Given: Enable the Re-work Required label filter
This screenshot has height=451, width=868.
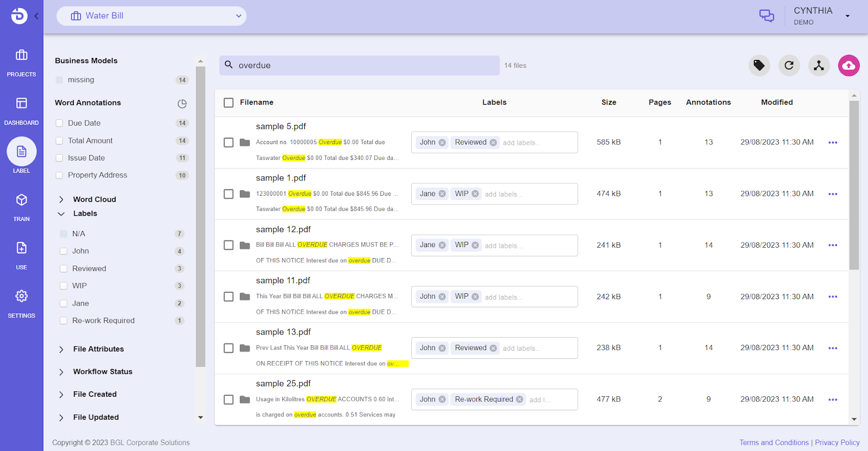Looking at the screenshot, I should pos(63,321).
